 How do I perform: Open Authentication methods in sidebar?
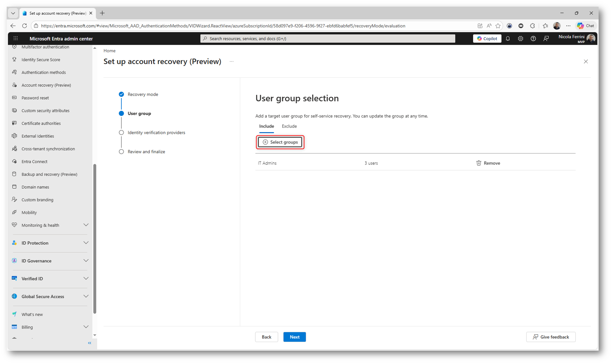pos(44,72)
